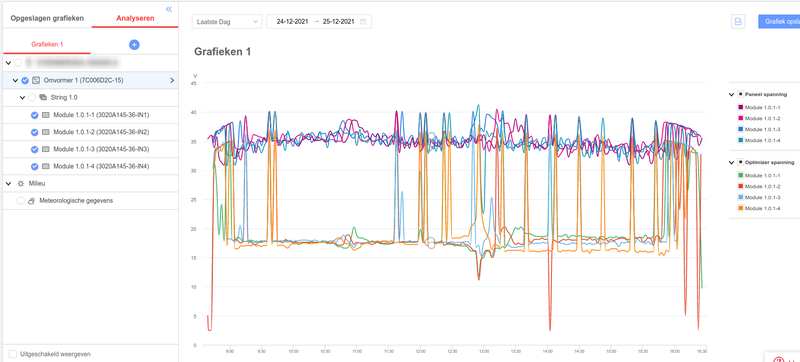Screen dimensions: 800x362
Task: Toggle Optimizer spanning Module 1.0.1-1 green swatch
Action: tap(741, 175)
